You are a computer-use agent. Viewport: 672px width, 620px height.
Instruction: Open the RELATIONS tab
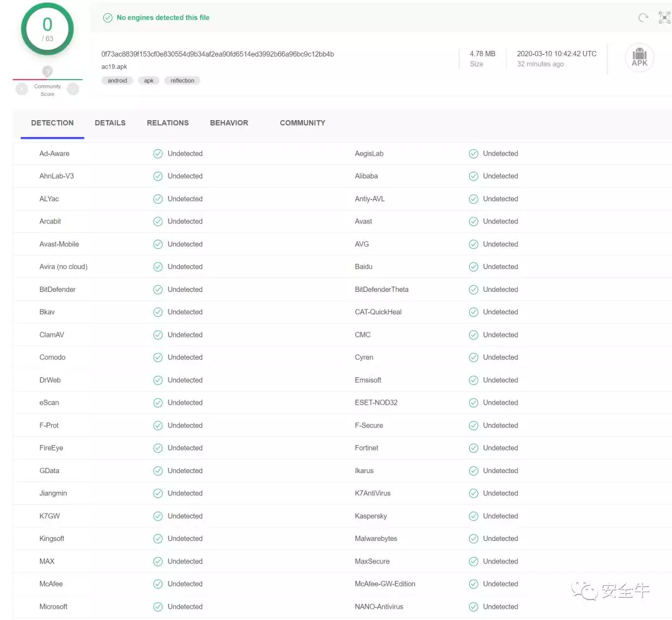tap(167, 123)
